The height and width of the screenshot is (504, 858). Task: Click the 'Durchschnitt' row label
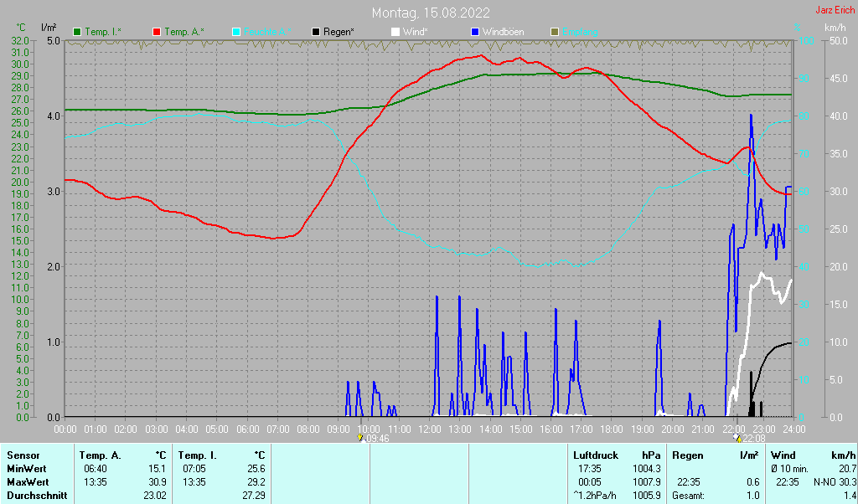pos(37,496)
